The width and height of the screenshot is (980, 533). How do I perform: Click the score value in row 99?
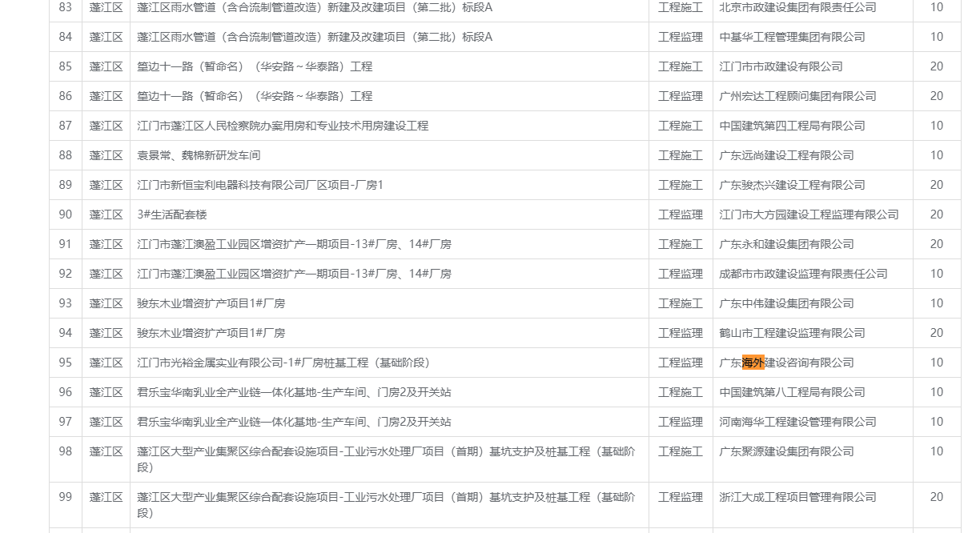point(936,497)
